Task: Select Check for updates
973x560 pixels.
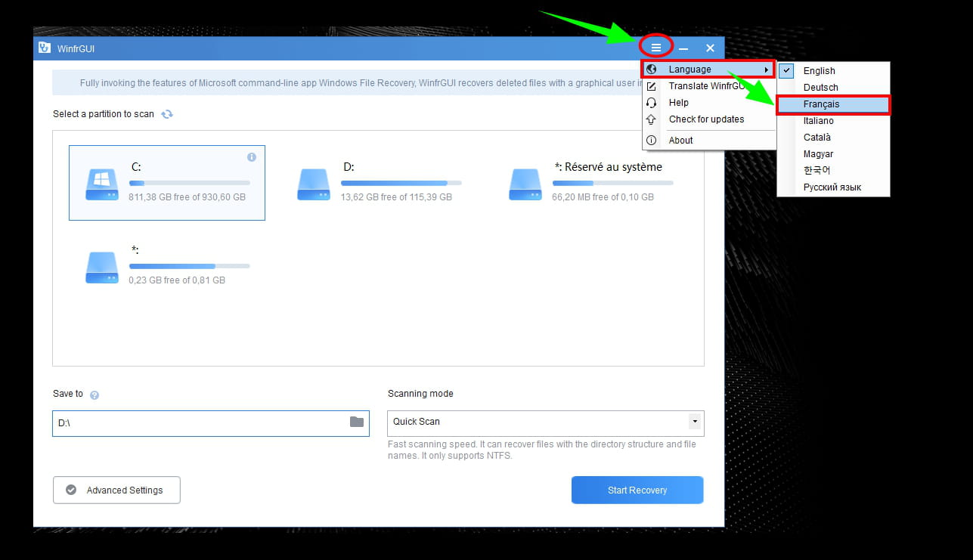Action: pyautogui.click(x=708, y=119)
